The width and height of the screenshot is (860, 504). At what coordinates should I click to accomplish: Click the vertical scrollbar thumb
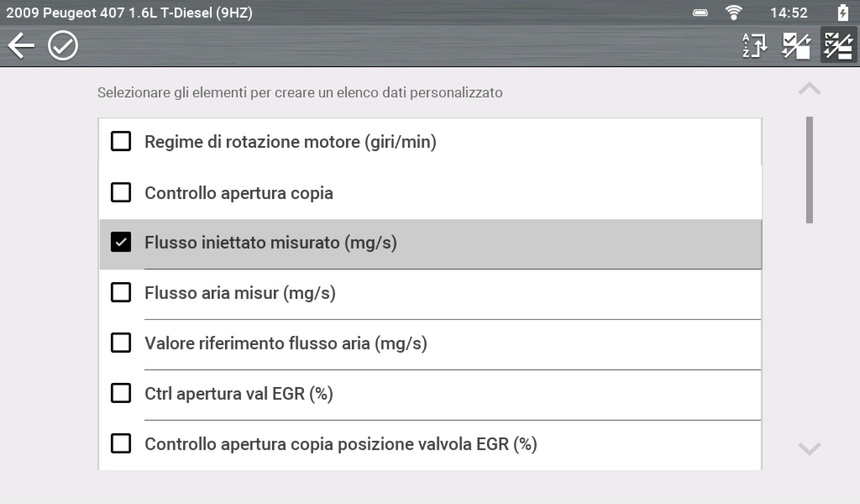point(809,170)
